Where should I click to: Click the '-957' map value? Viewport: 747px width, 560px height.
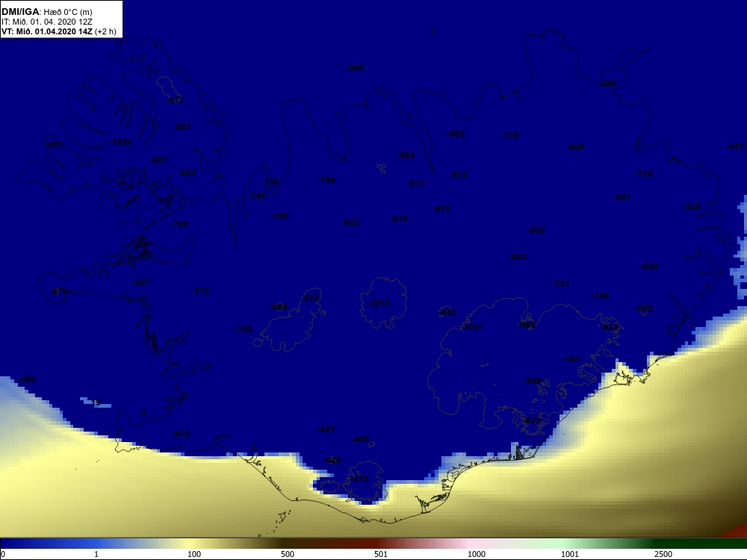click(x=54, y=145)
